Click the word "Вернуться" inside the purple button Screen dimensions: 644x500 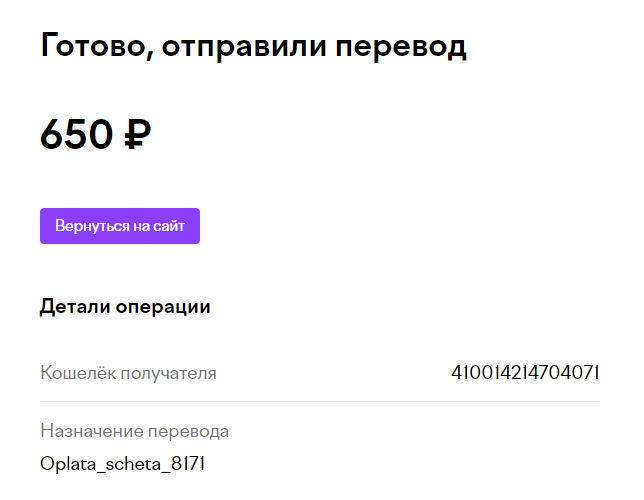coord(92,226)
